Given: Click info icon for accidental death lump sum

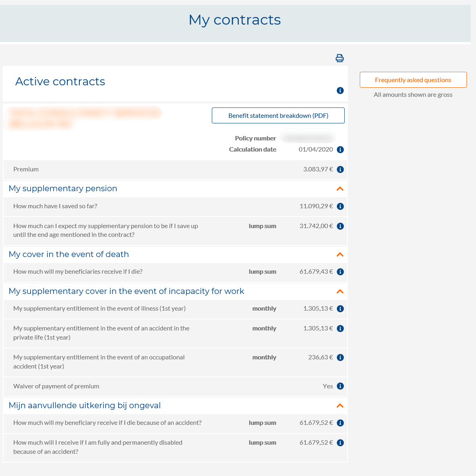Looking at the screenshot, I should (x=340, y=423).
